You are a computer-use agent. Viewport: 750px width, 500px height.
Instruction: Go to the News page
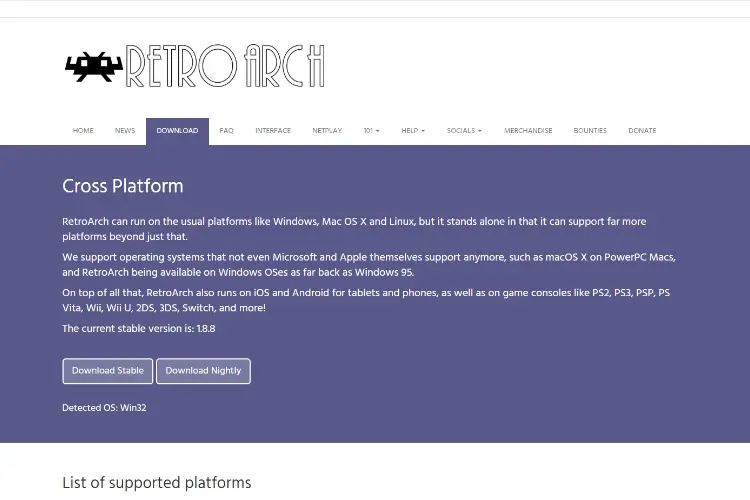tap(125, 131)
